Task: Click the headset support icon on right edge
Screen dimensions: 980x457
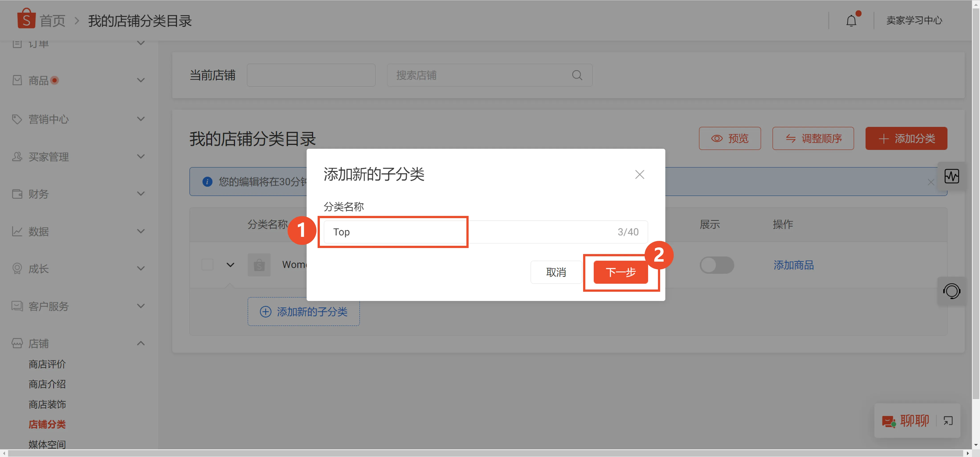Action: tap(952, 291)
